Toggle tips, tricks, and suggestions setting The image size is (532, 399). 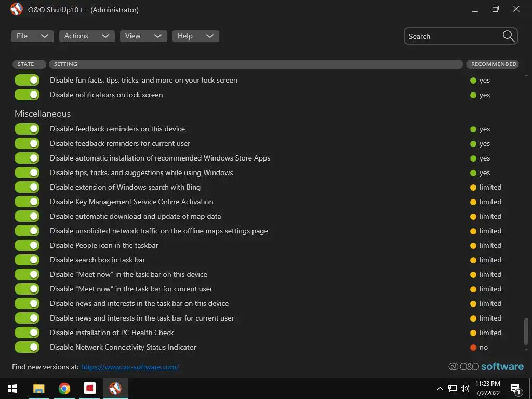[27, 172]
